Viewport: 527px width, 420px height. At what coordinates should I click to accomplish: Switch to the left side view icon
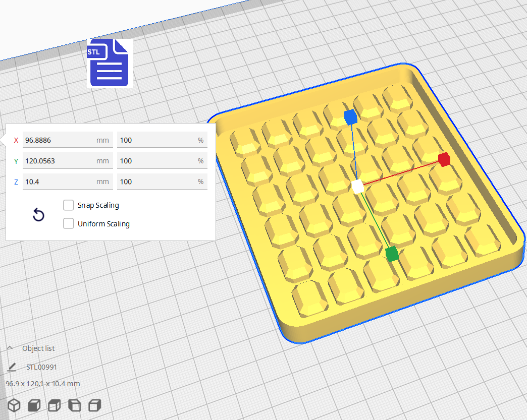(x=74, y=405)
